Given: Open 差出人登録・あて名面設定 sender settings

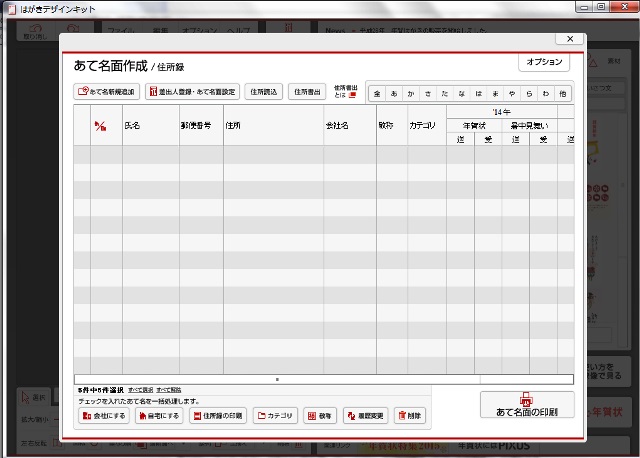Looking at the screenshot, I should point(192,92).
